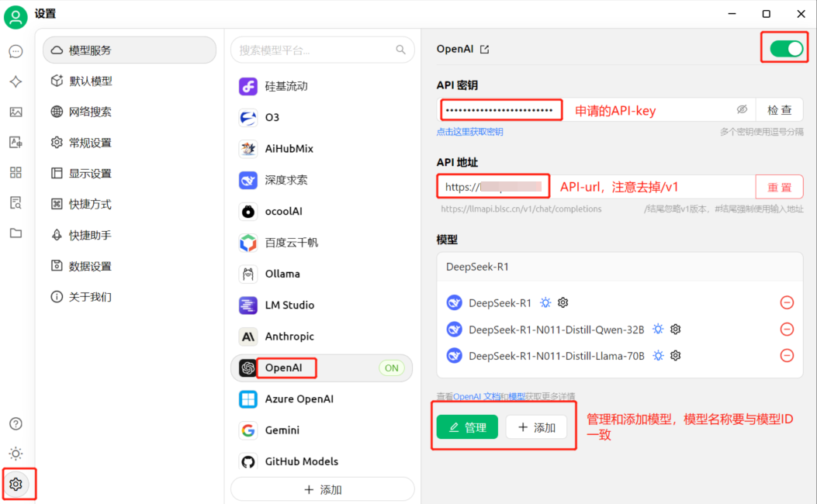Click reasoning icon beside Distill-Qwen-32B
The image size is (817, 504).
[x=658, y=329]
